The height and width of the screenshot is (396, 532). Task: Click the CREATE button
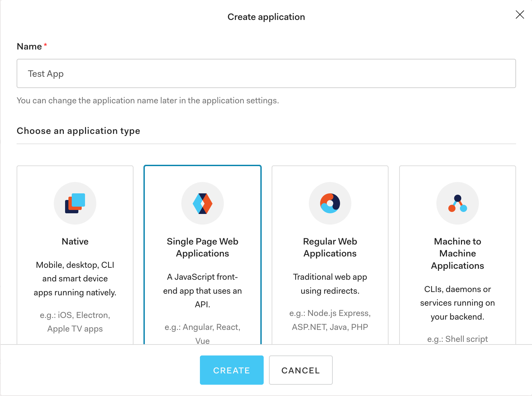click(x=231, y=370)
